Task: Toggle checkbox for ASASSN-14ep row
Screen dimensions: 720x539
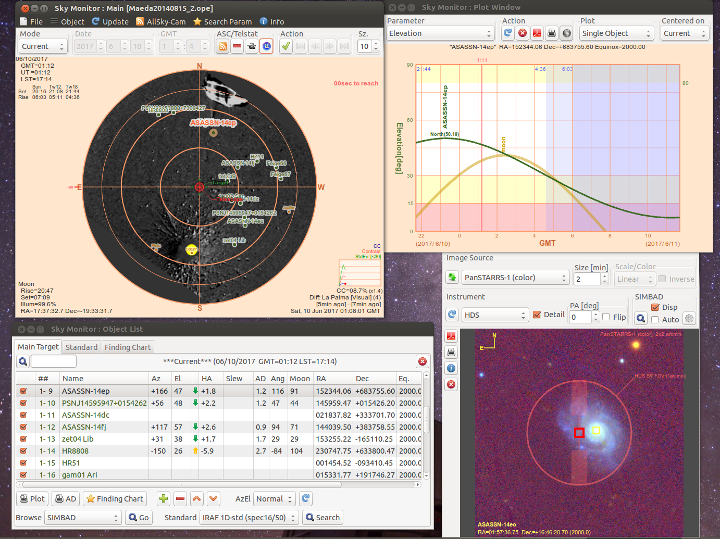Action: 23,391
